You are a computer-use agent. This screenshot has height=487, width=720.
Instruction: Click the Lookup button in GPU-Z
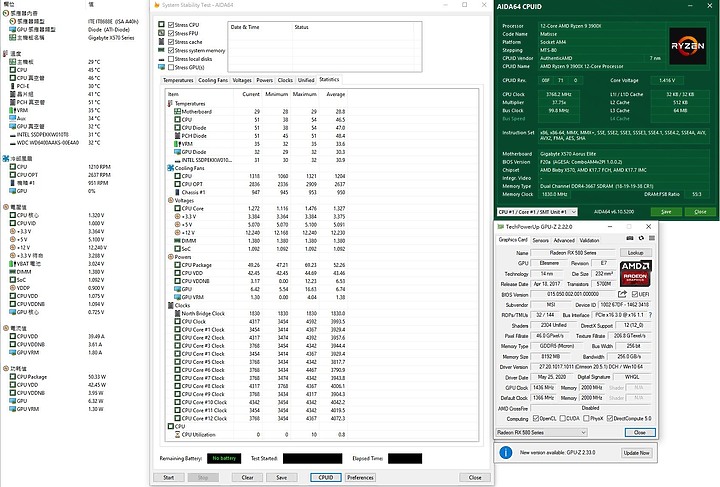[x=636, y=253]
